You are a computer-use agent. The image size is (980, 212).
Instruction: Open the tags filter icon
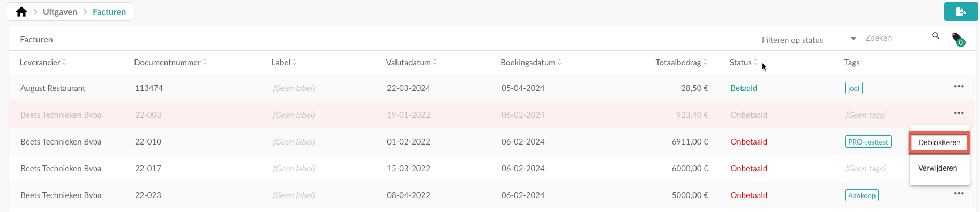pyautogui.click(x=958, y=39)
